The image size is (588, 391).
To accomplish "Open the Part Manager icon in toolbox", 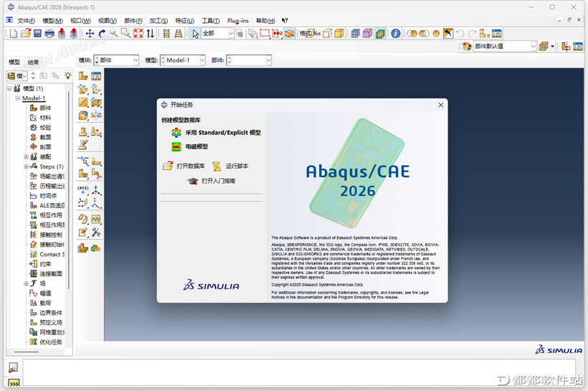I will [96, 76].
